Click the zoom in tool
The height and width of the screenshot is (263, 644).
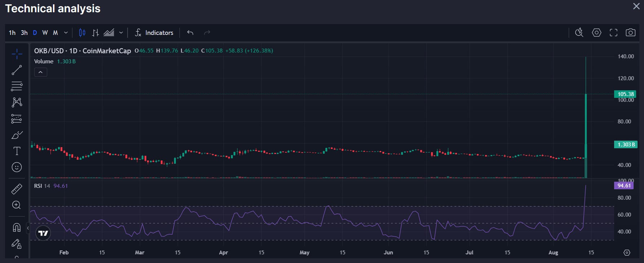pyautogui.click(x=17, y=205)
